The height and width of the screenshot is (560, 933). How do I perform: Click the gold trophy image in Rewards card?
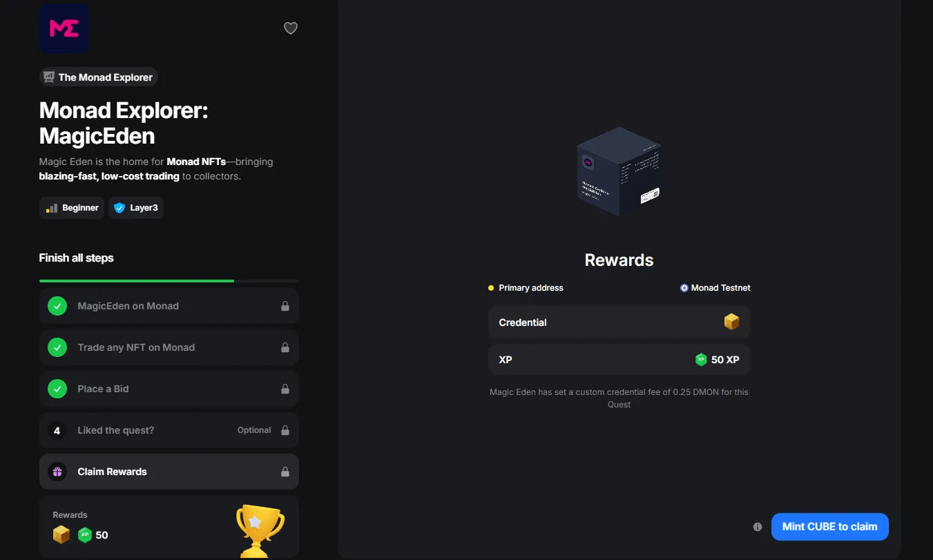(260, 531)
